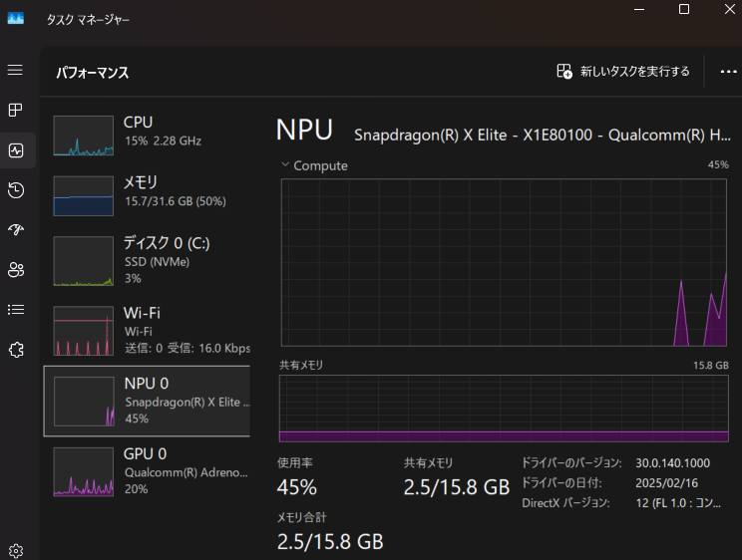742x560 pixels.
Task: Expand the Compute graph type dropdown
Action: pyautogui.click(x=315, y=165)
